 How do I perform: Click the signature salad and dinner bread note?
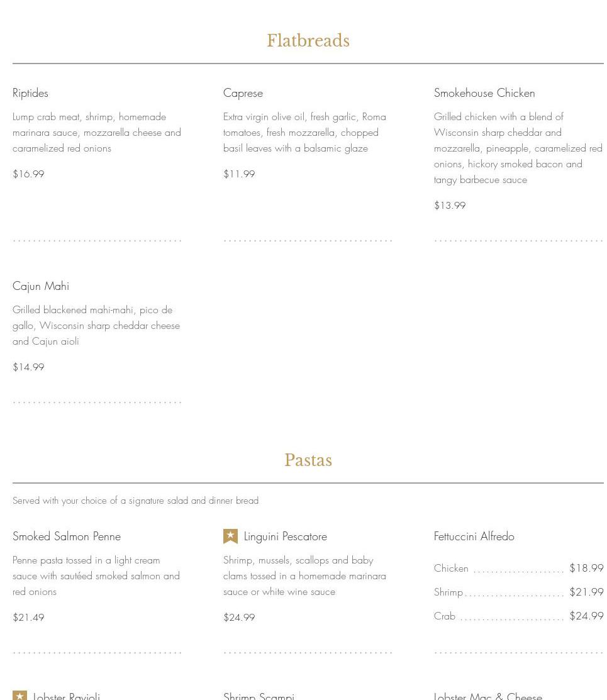(x=135, y=501)
